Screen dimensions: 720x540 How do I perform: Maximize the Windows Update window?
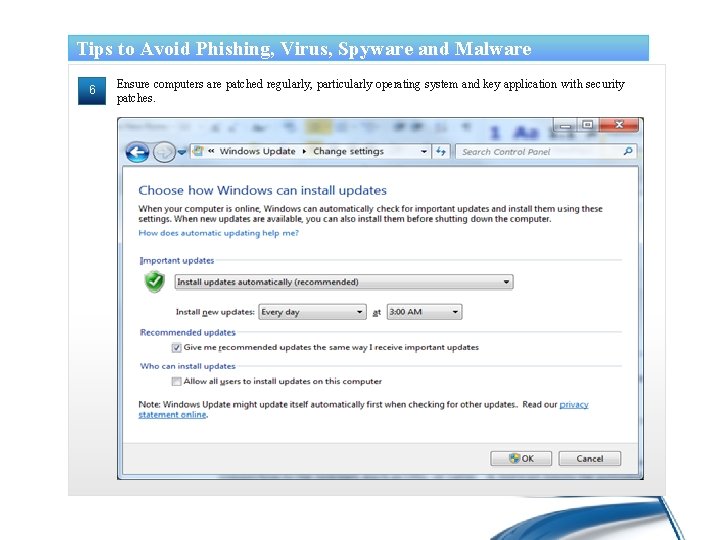[588, 125]
